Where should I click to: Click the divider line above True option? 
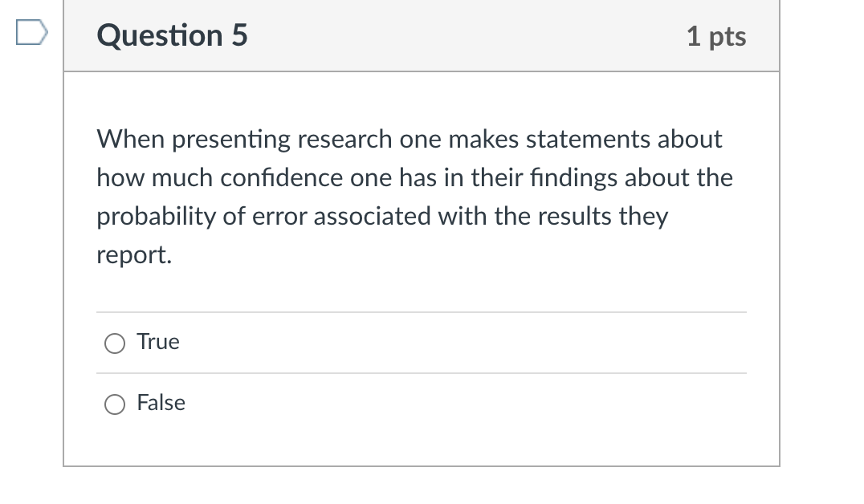[x=422, y=312]
